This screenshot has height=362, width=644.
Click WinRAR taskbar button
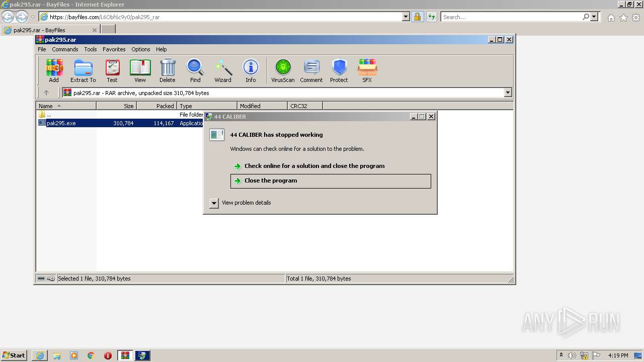pyautogui.click(x=125, y=355)
